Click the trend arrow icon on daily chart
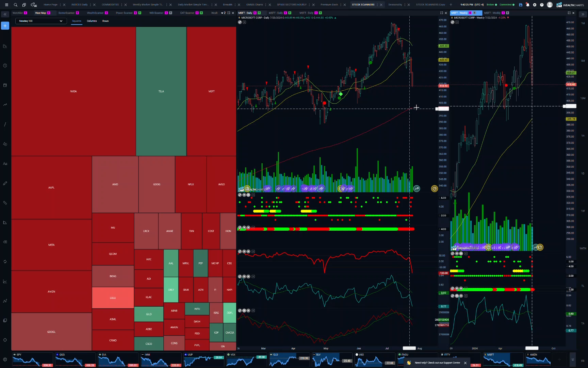Viewport: 588px width, 368px height. pos(416,188)
